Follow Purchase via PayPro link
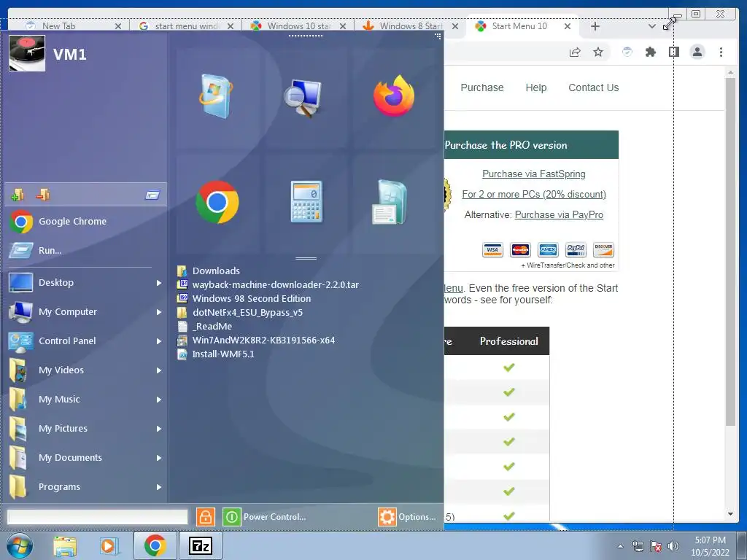The image size is (747, 560). [x=559, y=215]
